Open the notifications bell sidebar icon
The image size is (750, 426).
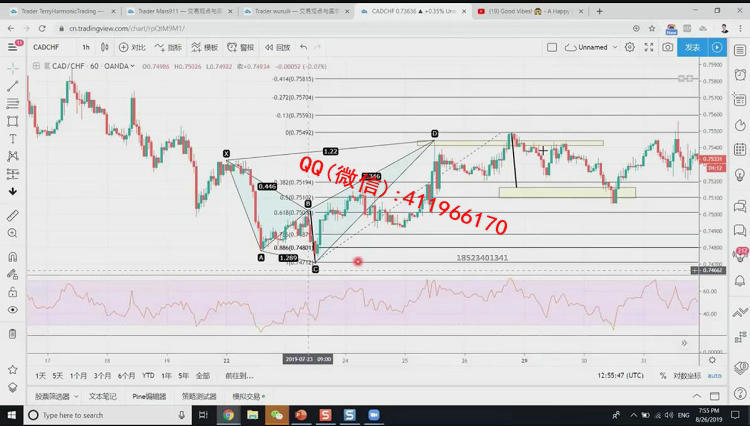click(740, 281)
